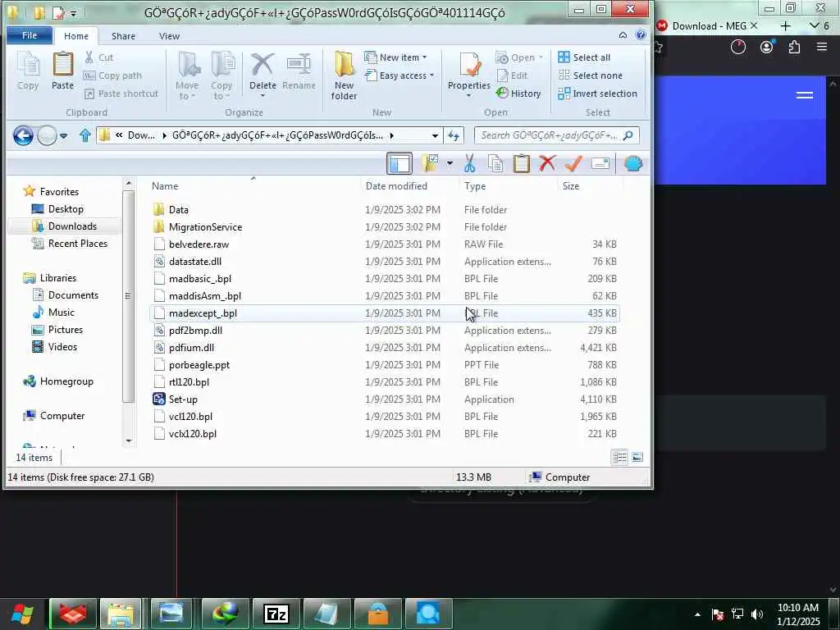Switch to details view in status bar
Screen dimensions: 840x630
[620, 458]
